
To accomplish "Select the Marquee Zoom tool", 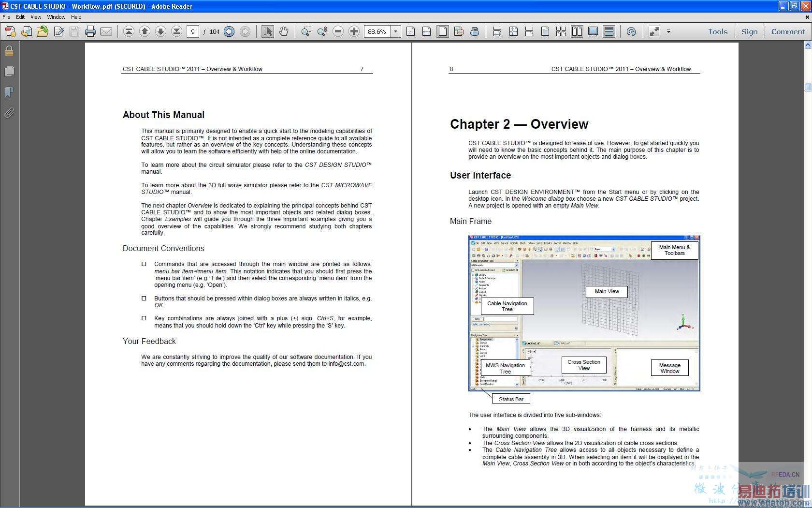I will 306,31.
